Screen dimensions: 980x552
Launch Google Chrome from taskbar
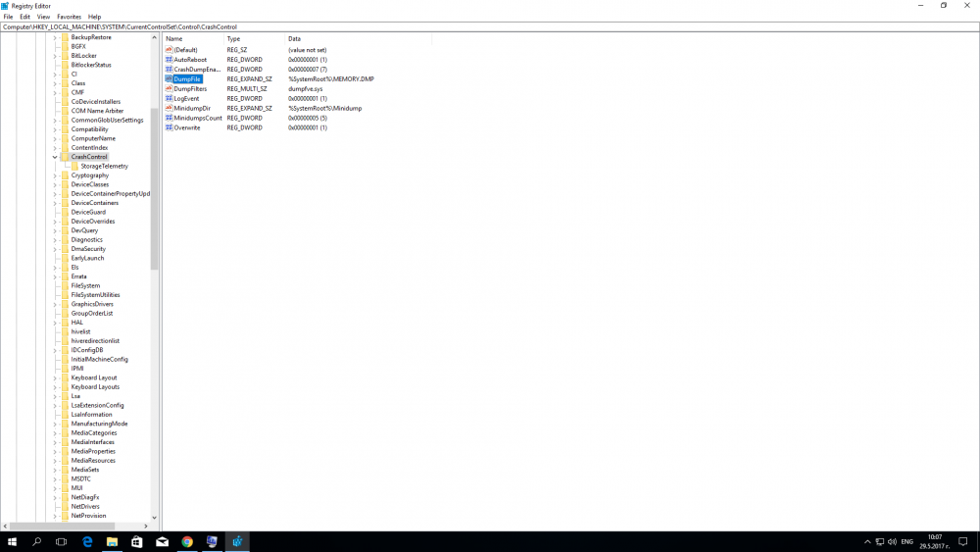[x=187, y=542]
